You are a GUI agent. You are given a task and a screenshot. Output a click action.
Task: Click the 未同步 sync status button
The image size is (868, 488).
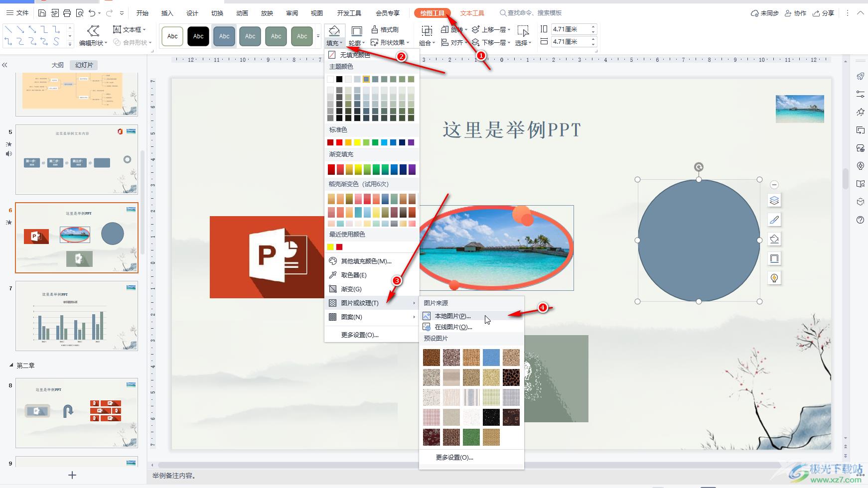tap(765, 13)
